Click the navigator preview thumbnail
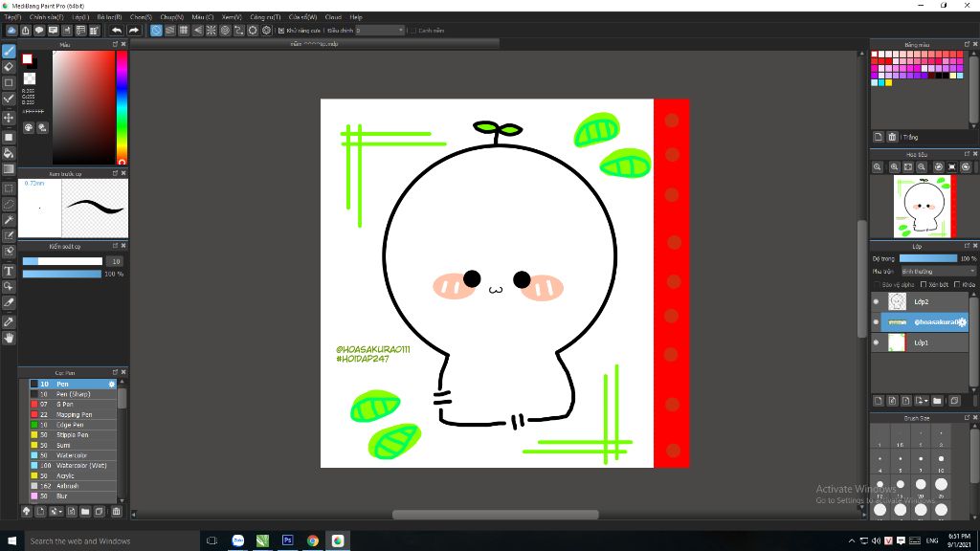Viewport: 980px width, 551px height. click(924, 206)
